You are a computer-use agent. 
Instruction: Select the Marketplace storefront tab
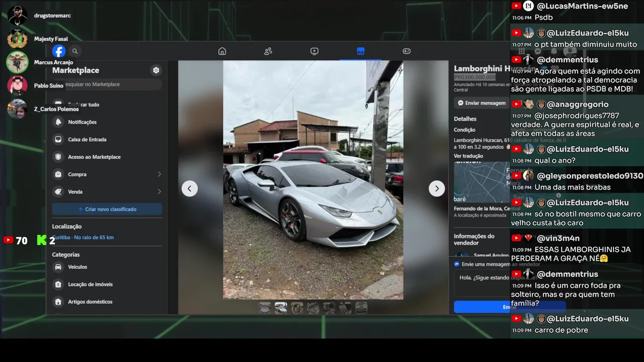[360, 51]
